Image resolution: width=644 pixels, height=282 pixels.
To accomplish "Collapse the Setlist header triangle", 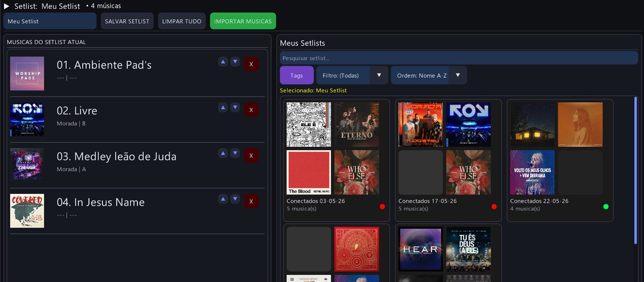I will coord(6,6).
